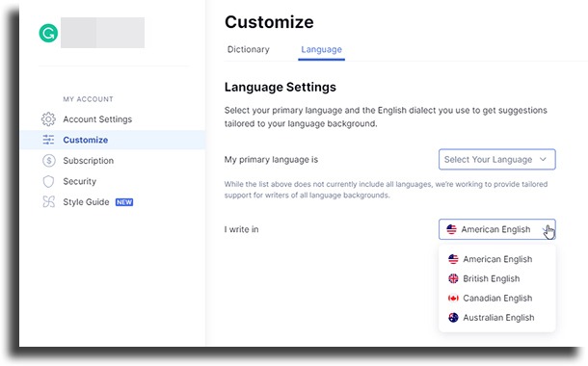Switch to the Dictionary tab
Image resolution: width=588 pixels, height=366 pixels.
[x=249, y=49]
